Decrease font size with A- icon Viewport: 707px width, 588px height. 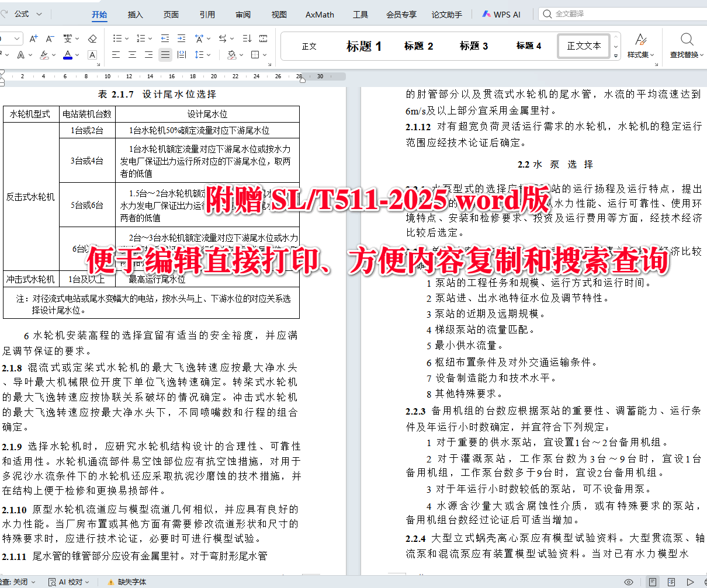pos(49,39)
